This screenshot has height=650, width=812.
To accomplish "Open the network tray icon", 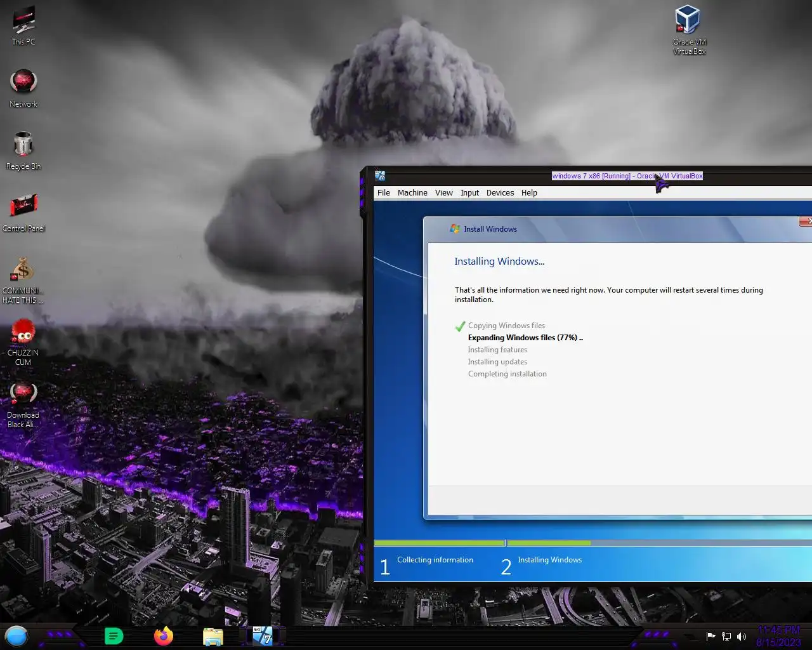I will (x=726, y=636).
